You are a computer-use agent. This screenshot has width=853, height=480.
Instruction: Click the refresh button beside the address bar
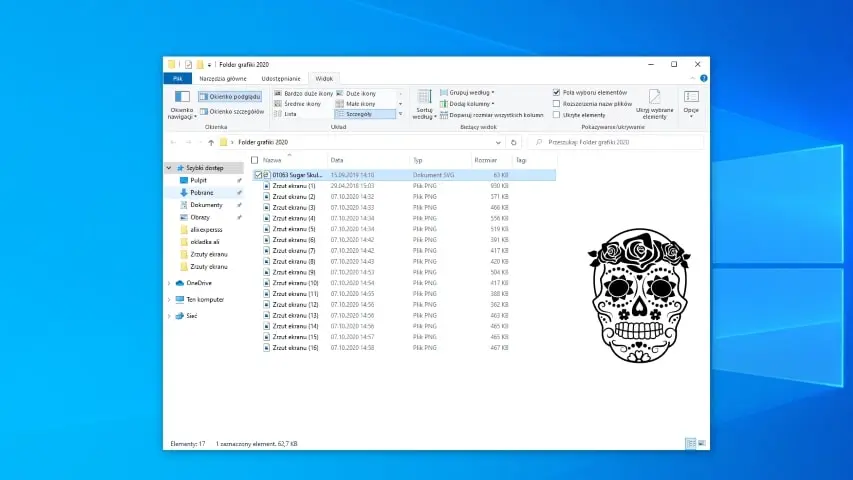[513, 142]
